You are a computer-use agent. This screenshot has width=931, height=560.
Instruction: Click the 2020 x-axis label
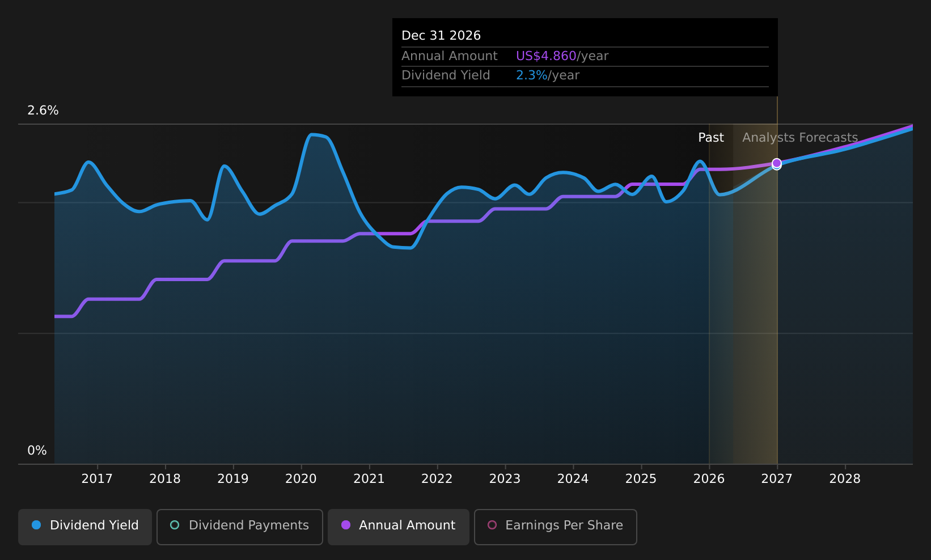point(301,479)
